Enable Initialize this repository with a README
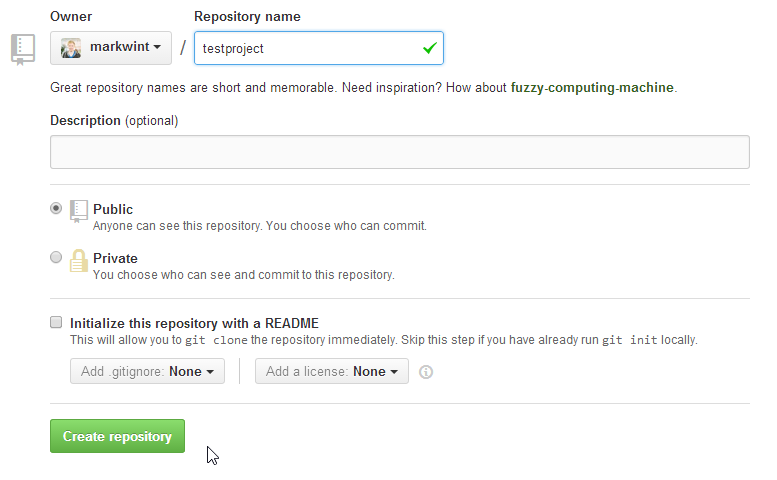The height and width of the screenshot is (480, 777). pos(56,323)
